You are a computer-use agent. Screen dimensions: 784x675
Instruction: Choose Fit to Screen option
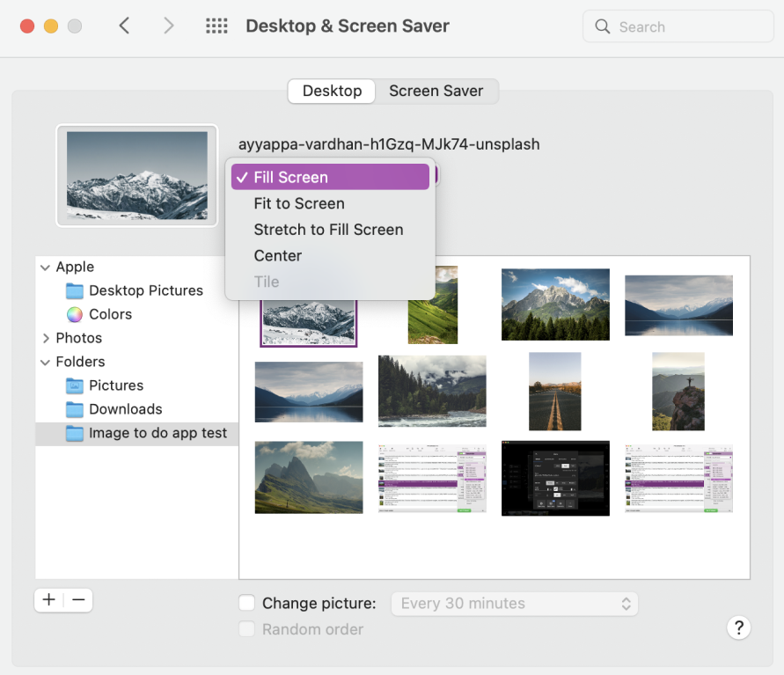pos(330,203)
